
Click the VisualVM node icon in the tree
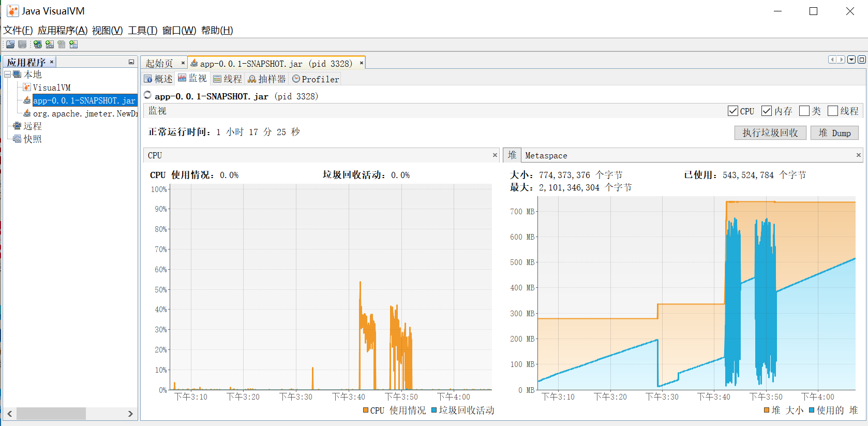tap(27, 87)
